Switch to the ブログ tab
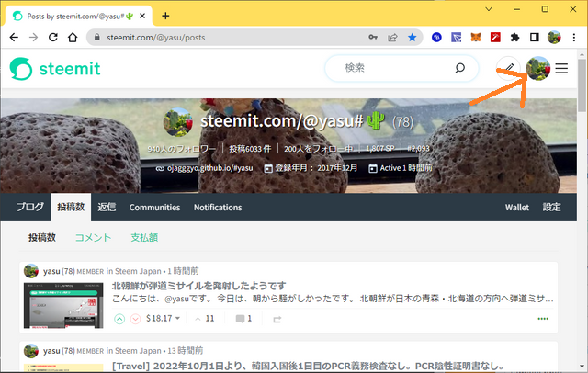The height and width of the screenshot is (373, 588). [x=30, y=207]
